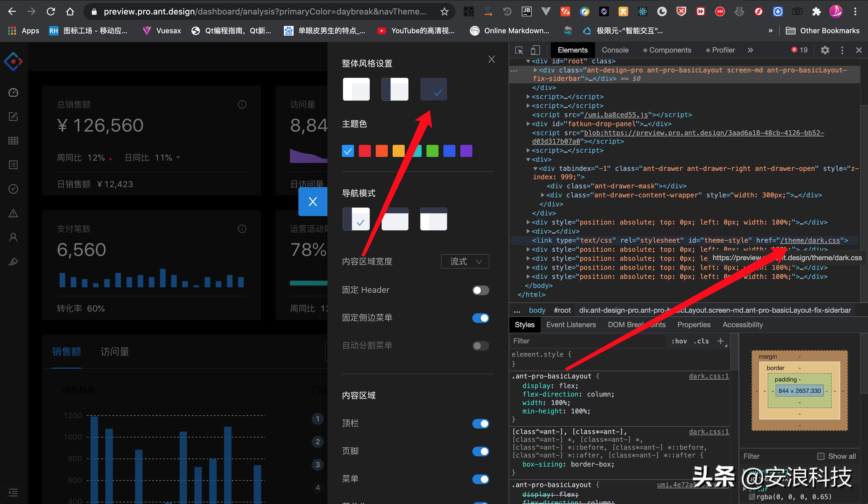Open the table icon in left sidebar

click(13, 140)
